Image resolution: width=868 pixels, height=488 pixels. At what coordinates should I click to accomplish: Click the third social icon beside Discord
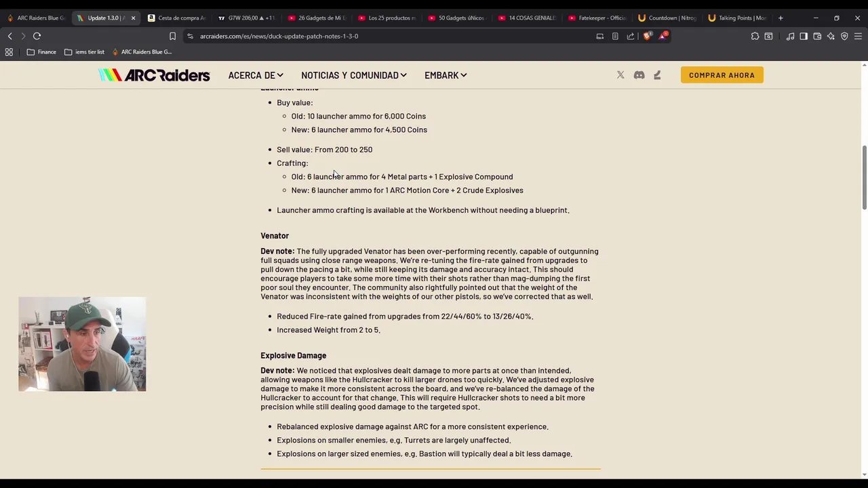coord(657,75)
